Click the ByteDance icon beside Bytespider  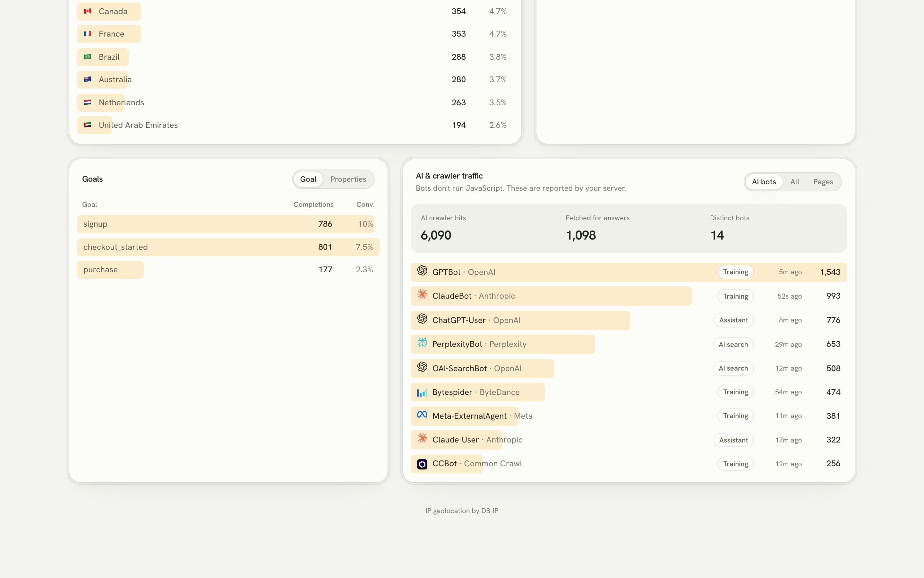[422, 393]
